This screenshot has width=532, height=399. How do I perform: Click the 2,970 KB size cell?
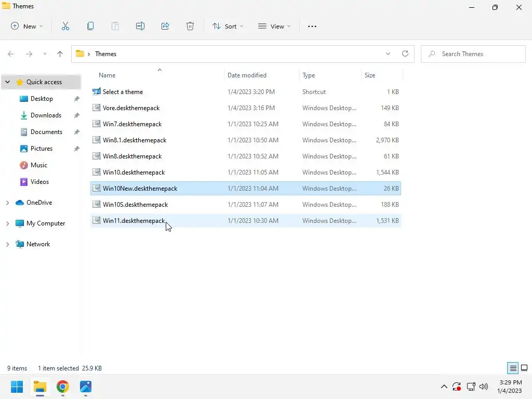[387, 140]
